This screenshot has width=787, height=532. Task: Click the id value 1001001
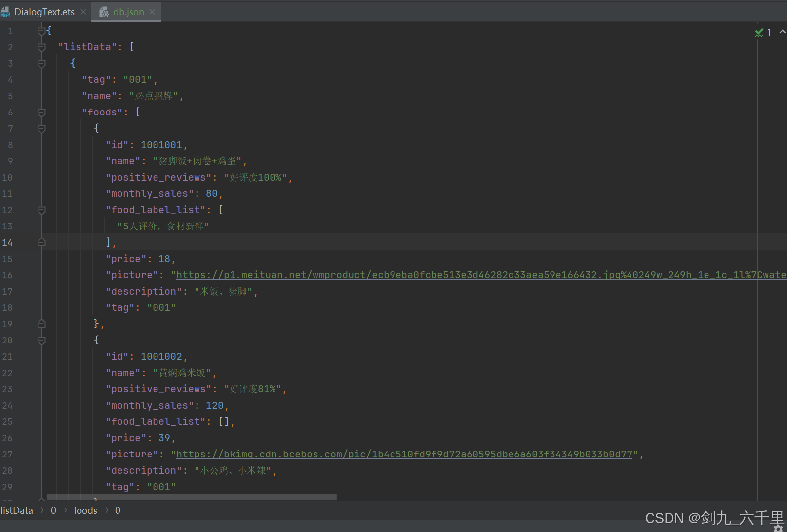coord(161,145)
